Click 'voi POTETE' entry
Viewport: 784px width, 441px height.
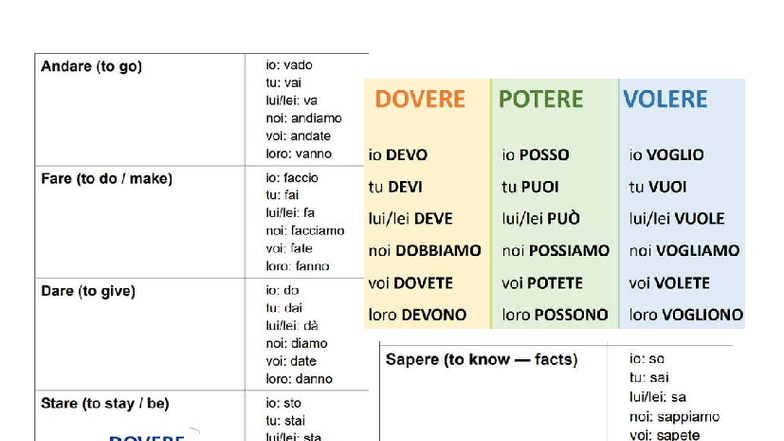click(x=542, y=284)
